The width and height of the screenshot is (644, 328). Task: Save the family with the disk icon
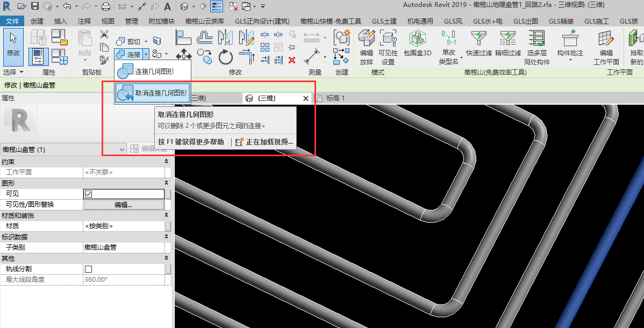(35, 6)
